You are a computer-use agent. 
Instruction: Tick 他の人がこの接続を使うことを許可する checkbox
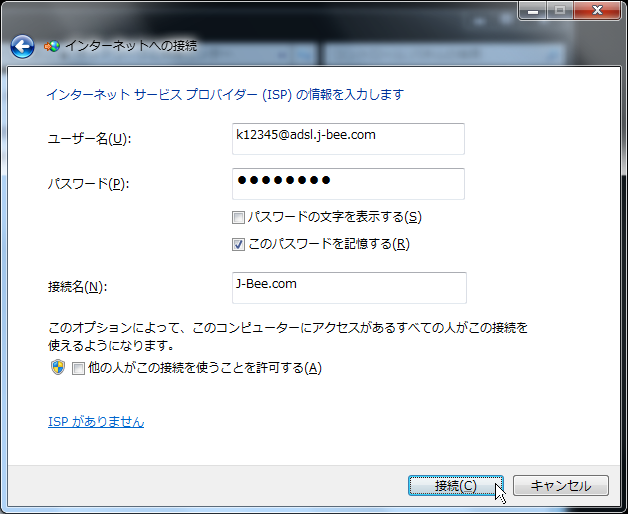[78, 368]
